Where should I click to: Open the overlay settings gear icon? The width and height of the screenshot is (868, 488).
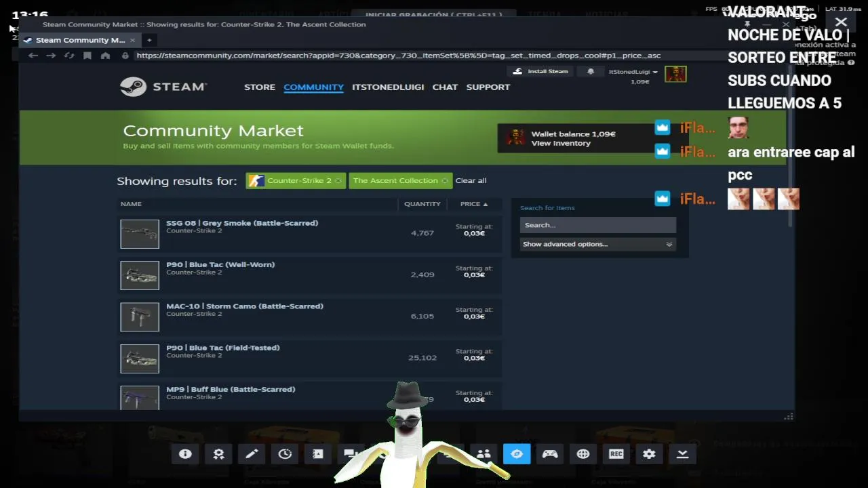[x=649, y=454]
